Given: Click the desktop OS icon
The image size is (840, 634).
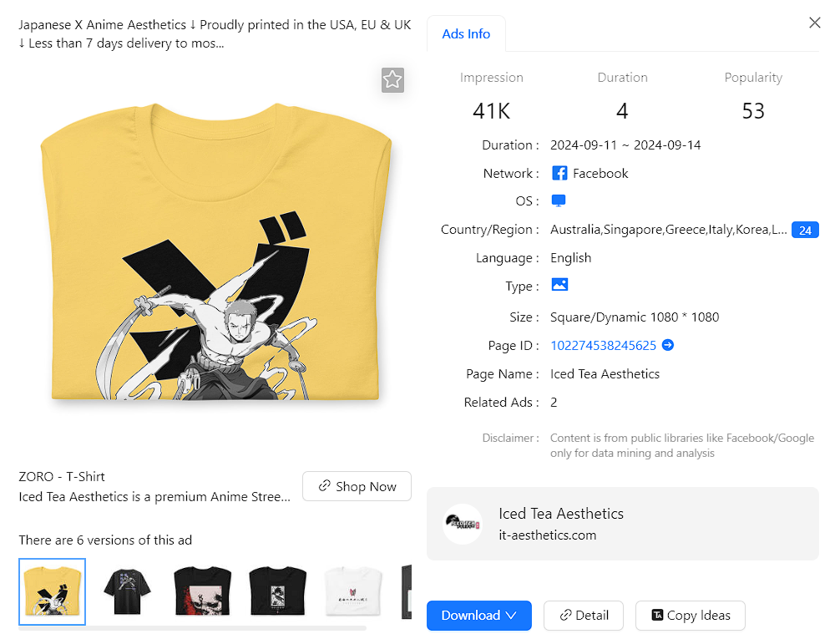Looking at the screenshot, I should (x=559, y=200).
